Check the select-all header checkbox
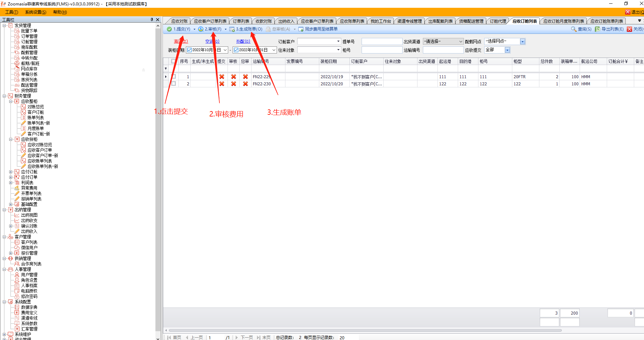 174,61
